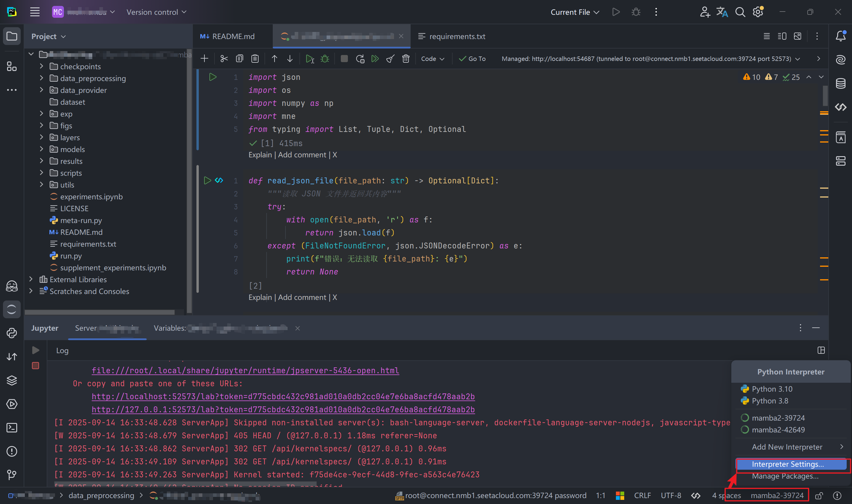Expand Scratches and Consoles node
This screenshot has height=504, width=852.
[x=31, y=291]
